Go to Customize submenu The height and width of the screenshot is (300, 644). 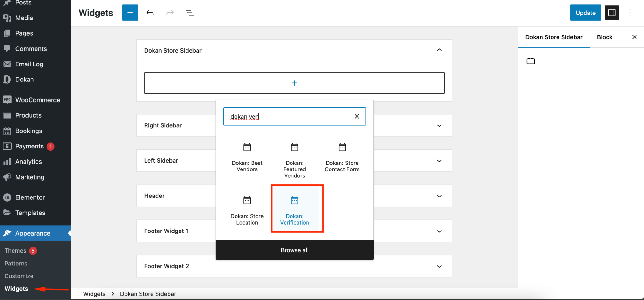point(19,276)
